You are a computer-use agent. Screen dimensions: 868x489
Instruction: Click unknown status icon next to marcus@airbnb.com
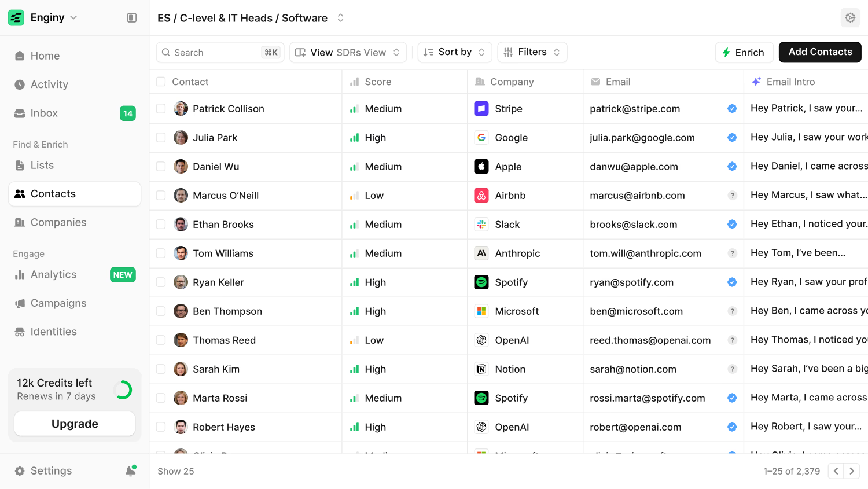(733, 196)
